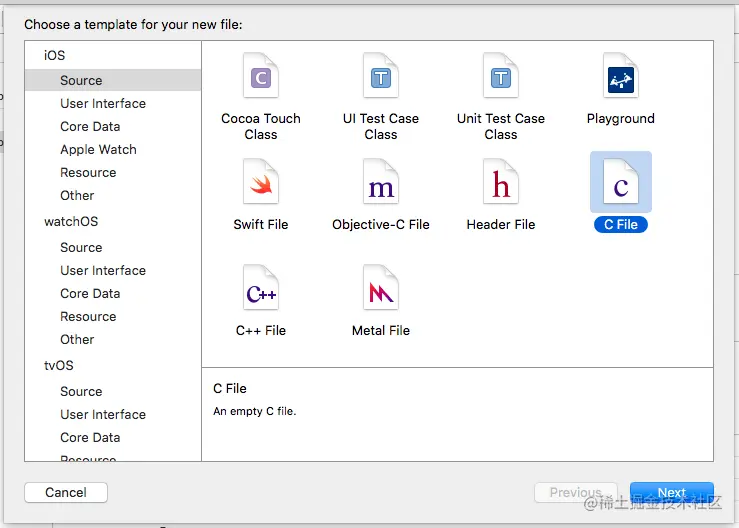Select the Metal File template icon
This screenshot has width=739, height=528.
(381, 289)
